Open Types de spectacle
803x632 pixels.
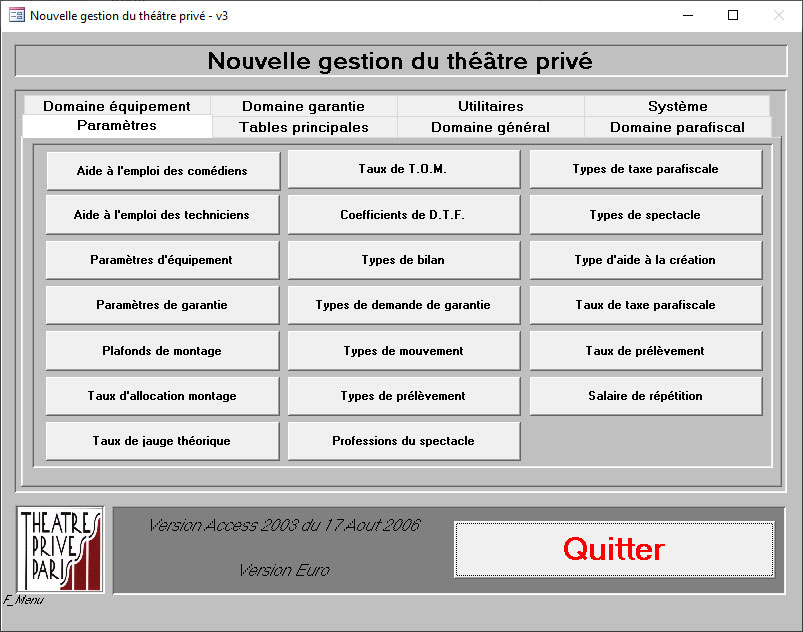pos(646,215)
